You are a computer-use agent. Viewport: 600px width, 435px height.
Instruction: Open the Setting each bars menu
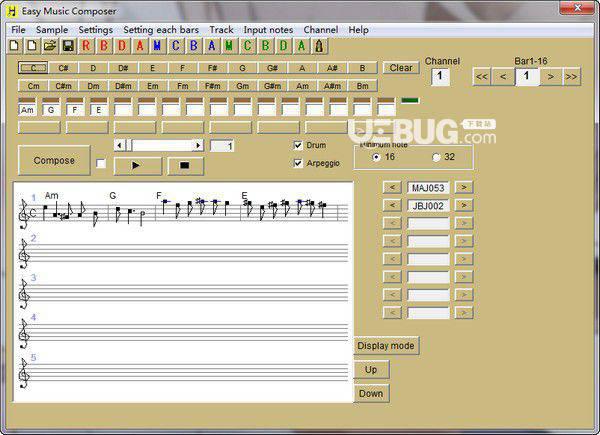161,30
